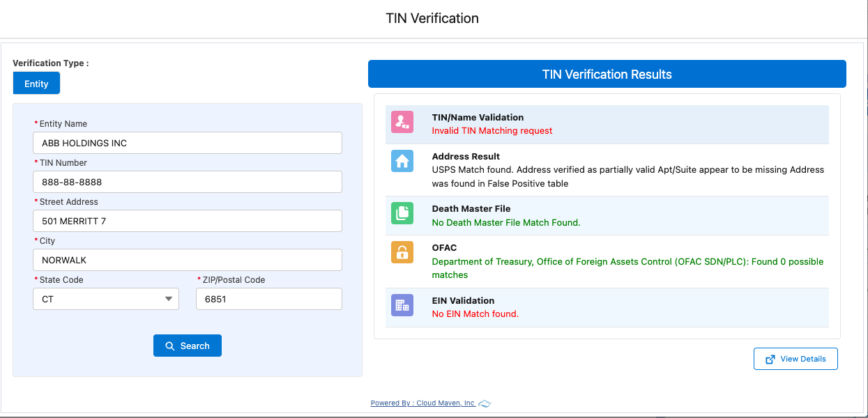Screen dimensions: 868x418
Task: Switch to the Entity verification type
Action: click(x=36, y=83)
